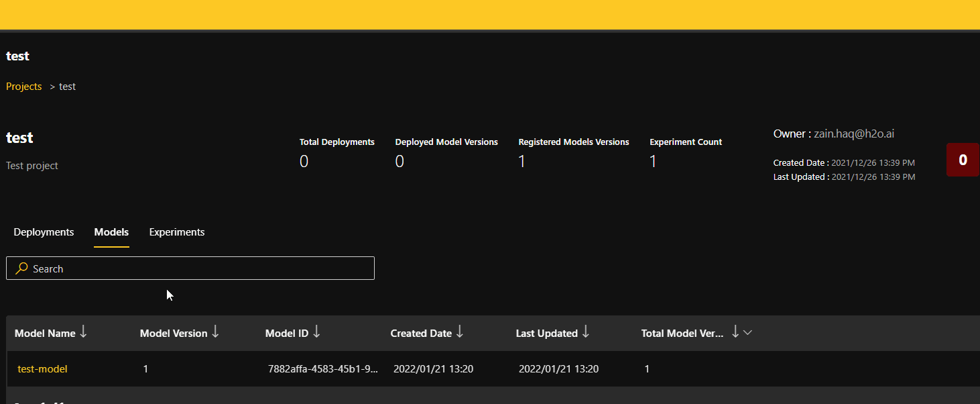Go back to Projects via breadcrumb
The image size is (980, 404).
coord(24,87)
